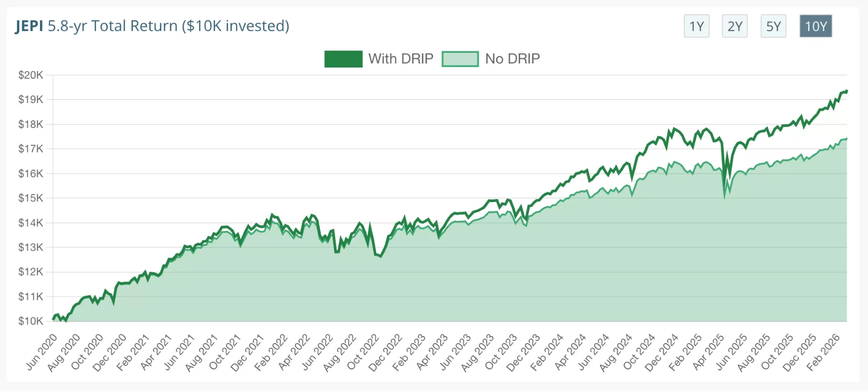868x392 pixels.
Task: Click the active 10Y range button
Action: [x=815, y=26]
